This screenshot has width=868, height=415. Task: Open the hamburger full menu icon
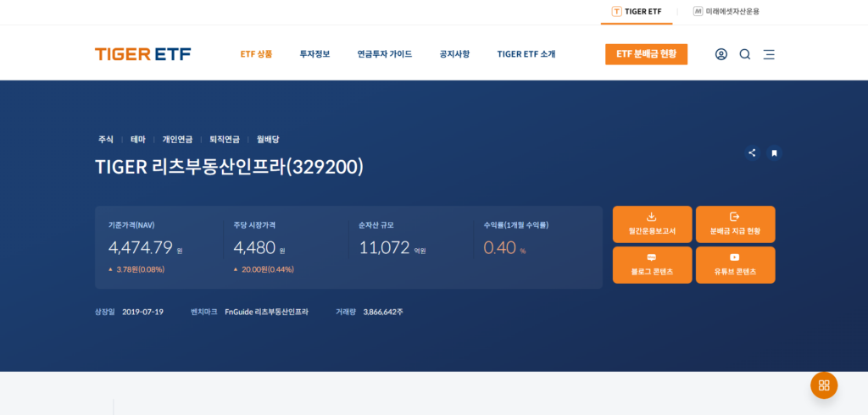769,54
